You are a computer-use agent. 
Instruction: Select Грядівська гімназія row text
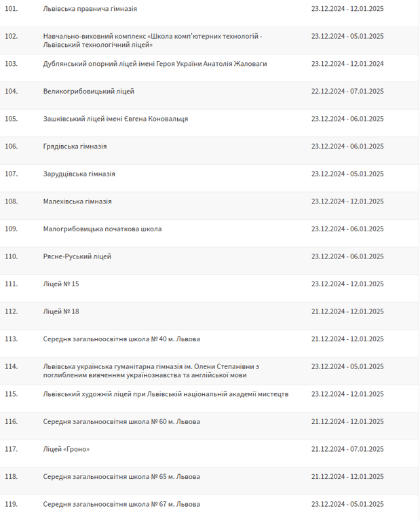[75, 146]
